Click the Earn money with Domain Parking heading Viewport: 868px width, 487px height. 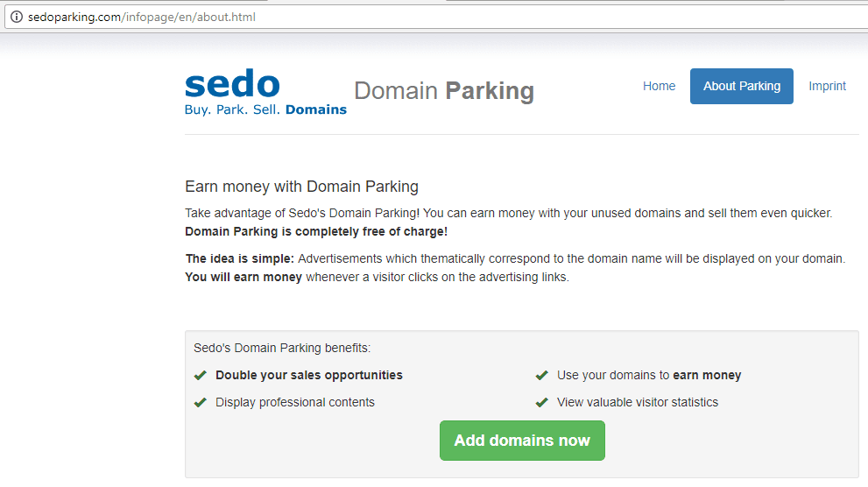pyautogui.click(x=301, y=187)
